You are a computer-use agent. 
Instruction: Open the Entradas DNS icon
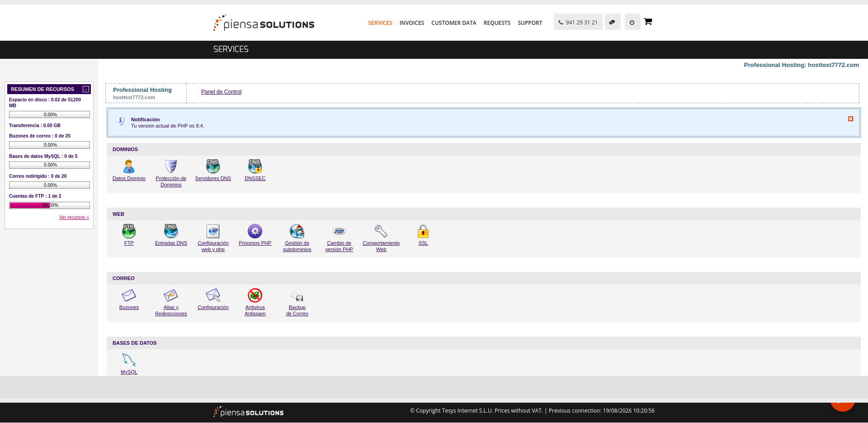(171, 231)
